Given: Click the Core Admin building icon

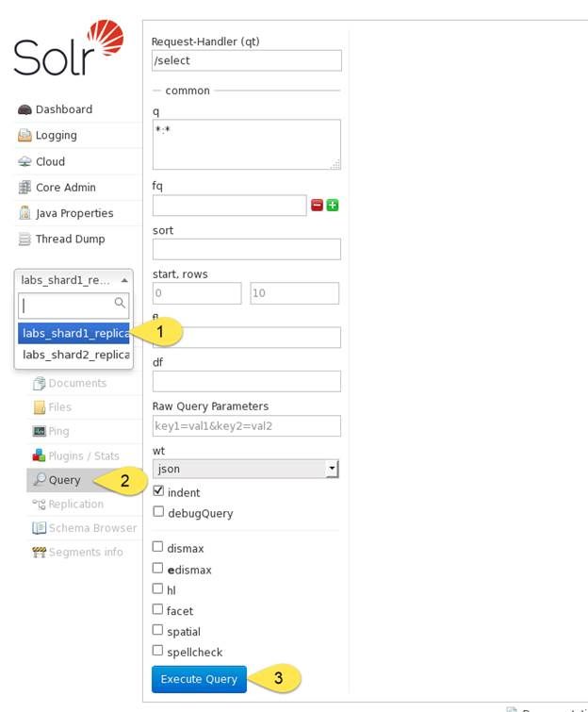Looking at the screenshot, I should coord(24,187).
